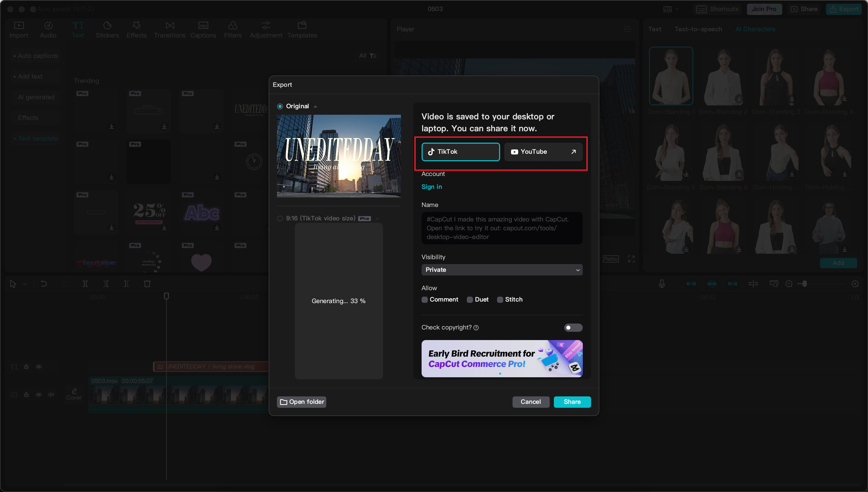This screenshot has height=492, width=868.
Task: Click the Audio tool icon
Action: [x=48, y=28]
